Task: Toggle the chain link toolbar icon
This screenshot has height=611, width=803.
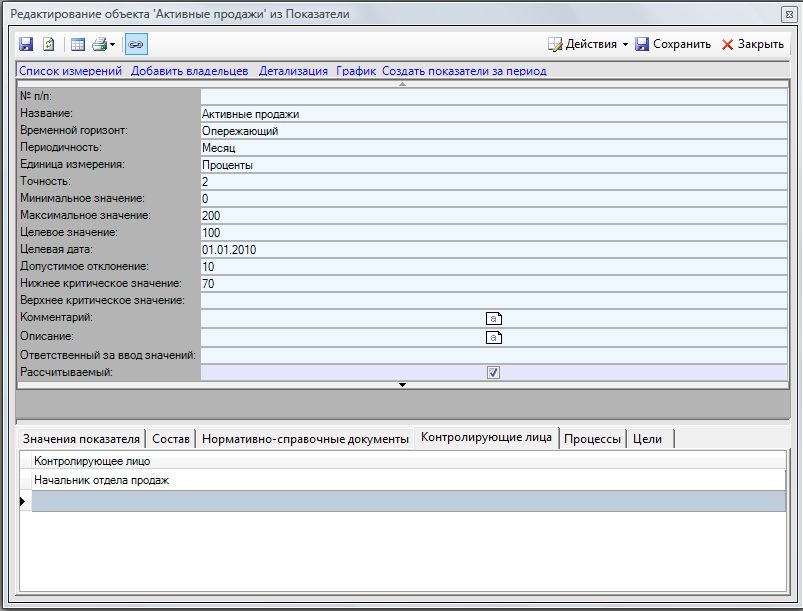Action: [136, 44]
